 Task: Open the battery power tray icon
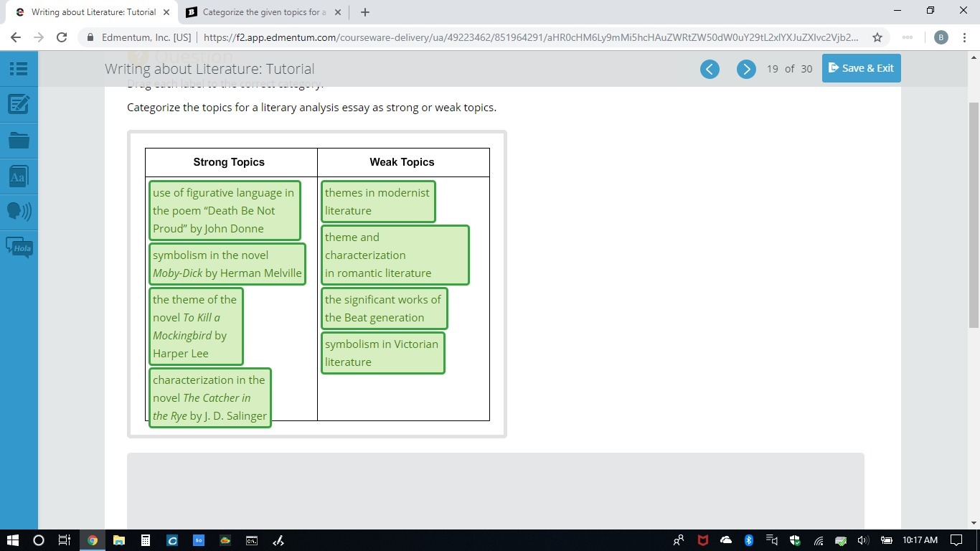click(x=886, y=540)
